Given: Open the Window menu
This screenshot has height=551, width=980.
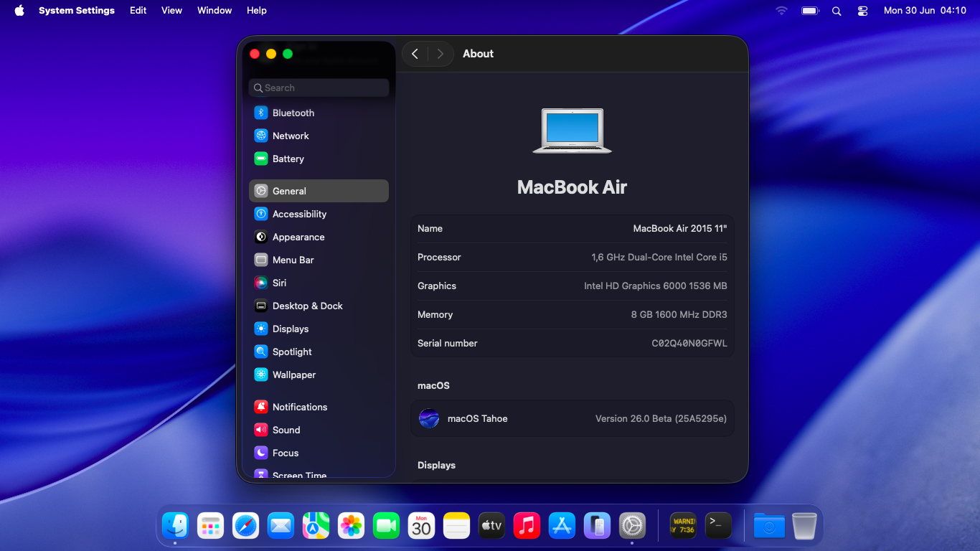Looking at the screenshot, I should 215,11.
